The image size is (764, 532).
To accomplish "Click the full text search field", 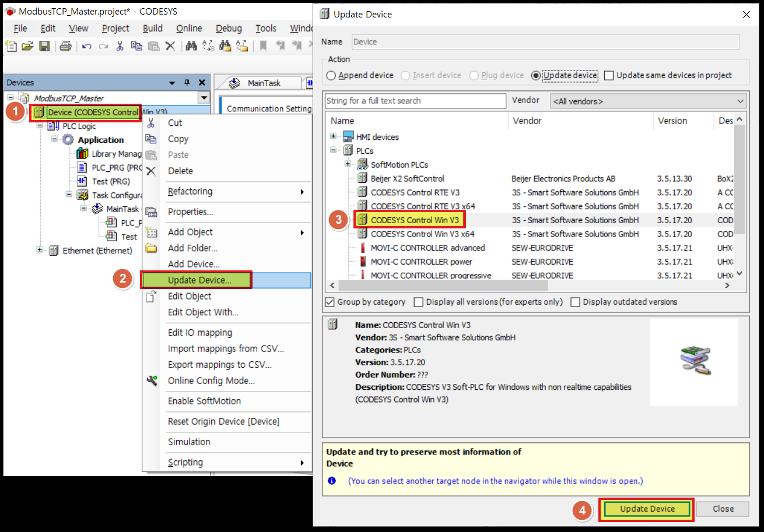I will pyautogui.click(x=415, y=101).
